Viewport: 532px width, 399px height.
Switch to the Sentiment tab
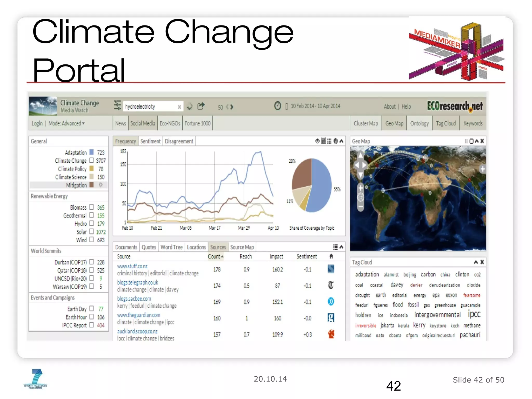click(150, 141)
